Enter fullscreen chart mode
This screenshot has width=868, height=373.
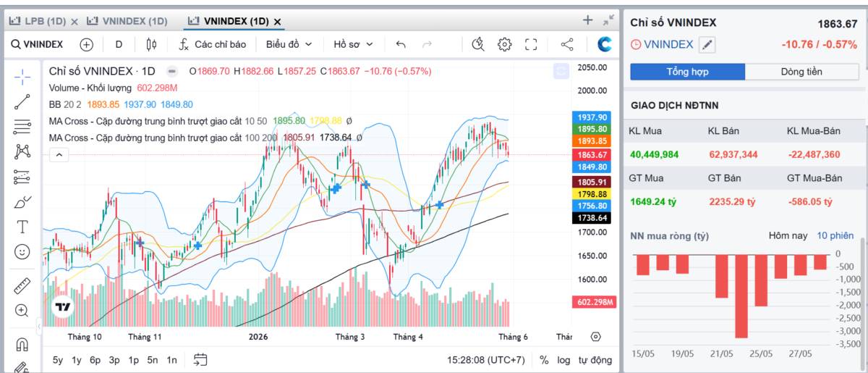coord(531,44)
